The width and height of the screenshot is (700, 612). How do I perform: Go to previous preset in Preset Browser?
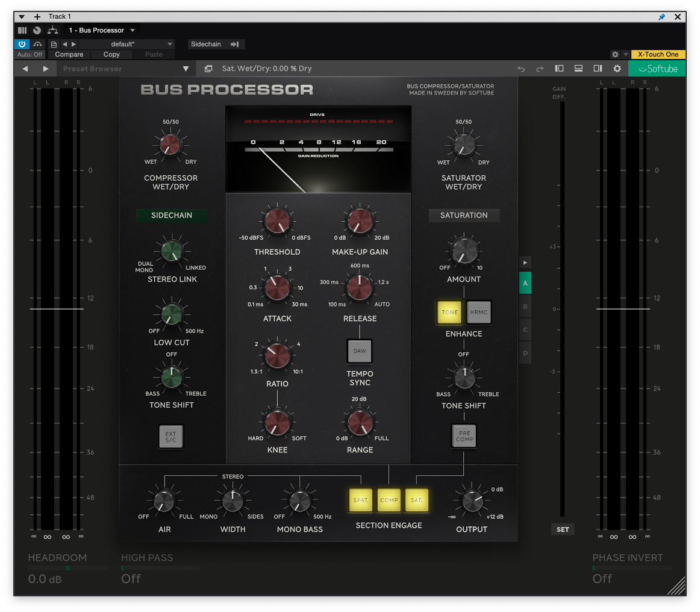[25, 69]
